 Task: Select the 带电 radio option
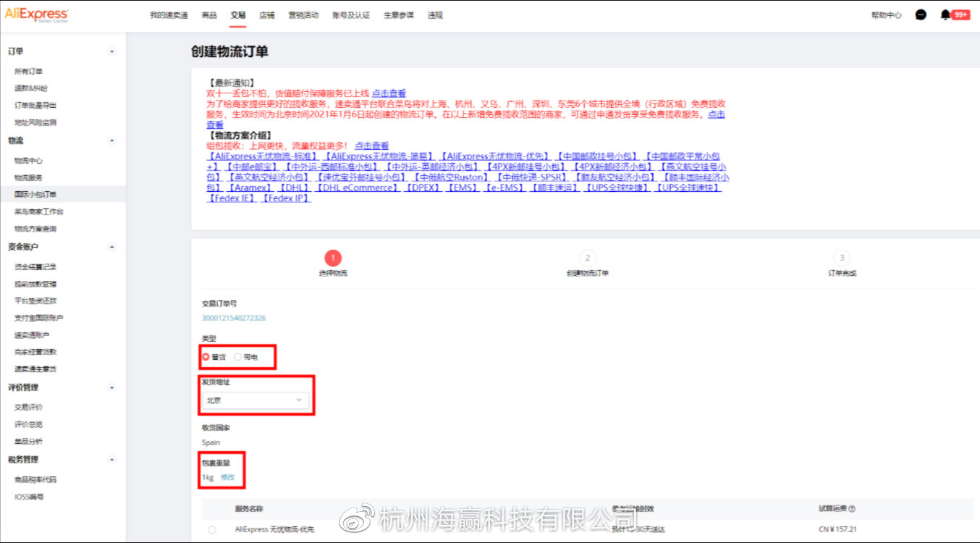click(x=238, y=357)
